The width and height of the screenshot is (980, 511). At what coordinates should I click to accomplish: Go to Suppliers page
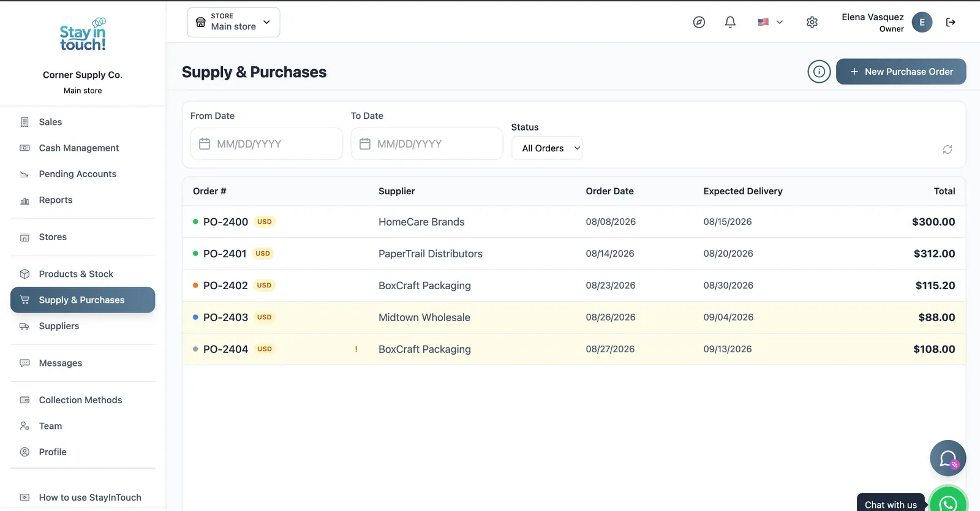(x=83, y=326)
